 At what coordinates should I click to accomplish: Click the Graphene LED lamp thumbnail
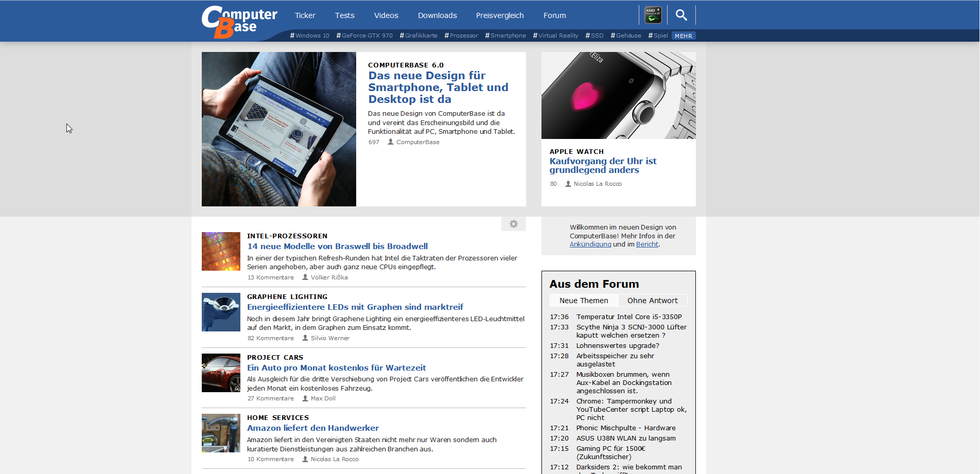tap(221, 312)
